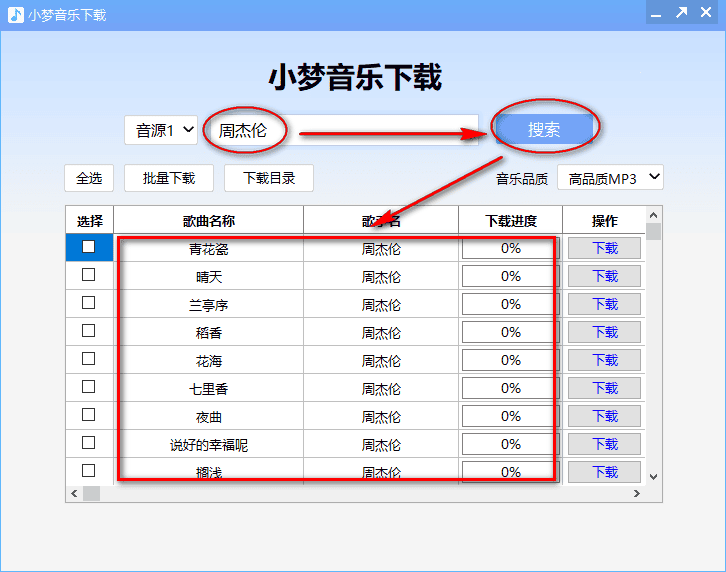The height and width of the screenshot is (572, 726).
Task: Download the song 晴天
Action: pos(605,276)
